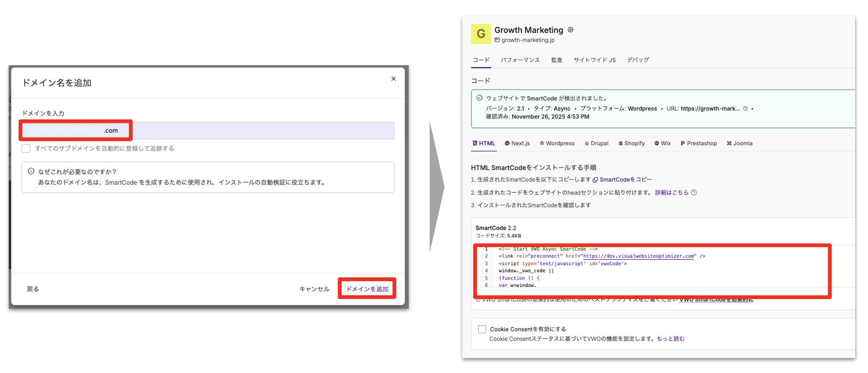Viewport: 868px width, 373px height.
Task: Click the info icon beside なぜこれが必要なのですか
Action: [31, 171]
